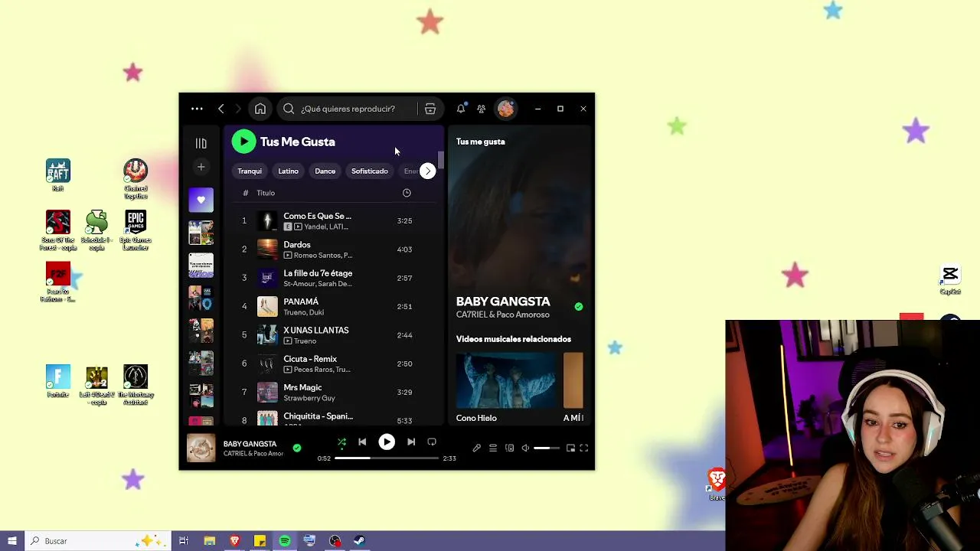Click the liked checkmark in the bottom player bar
The width and height of the screenshot is (980, 551).
tap(297, 448)
